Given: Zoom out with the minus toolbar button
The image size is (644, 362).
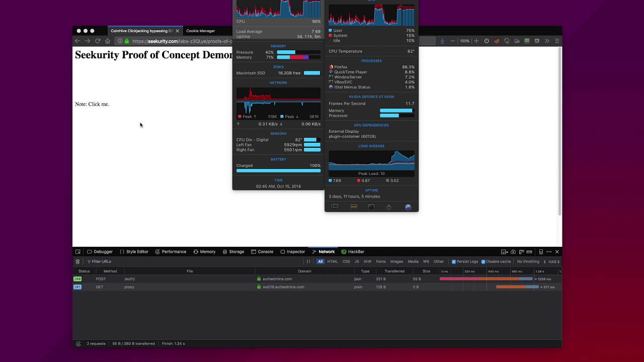Looking at the screenshot, I should (453, 41).
